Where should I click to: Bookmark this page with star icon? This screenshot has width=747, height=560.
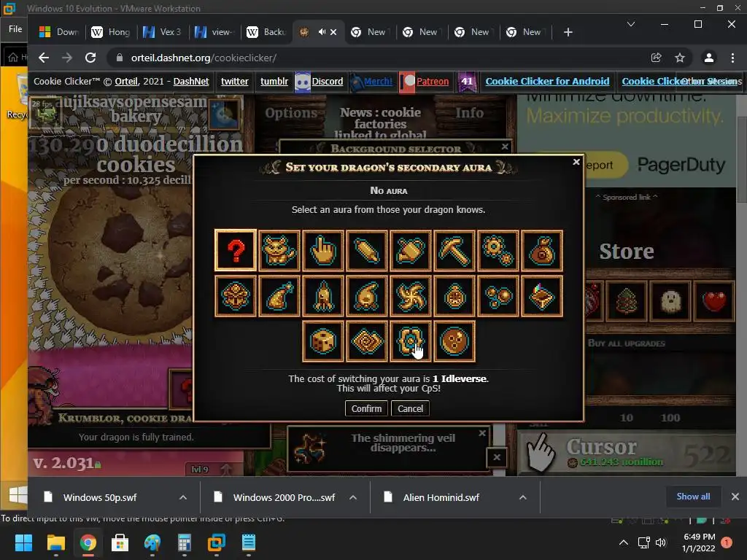coord(680,58)
